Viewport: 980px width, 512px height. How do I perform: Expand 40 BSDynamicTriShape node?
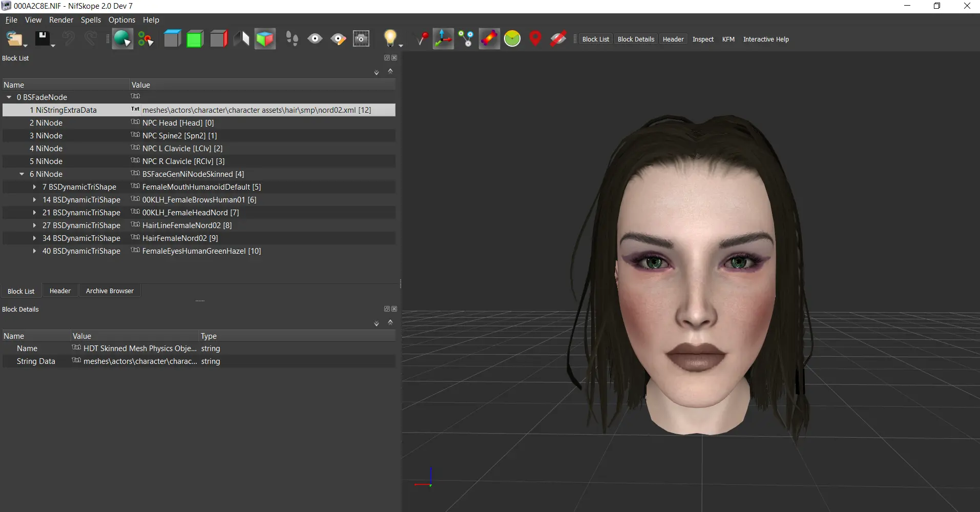[34, 251]
